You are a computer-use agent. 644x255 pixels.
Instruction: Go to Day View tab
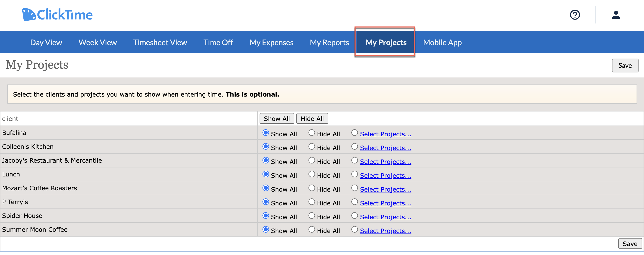(46, 42)
